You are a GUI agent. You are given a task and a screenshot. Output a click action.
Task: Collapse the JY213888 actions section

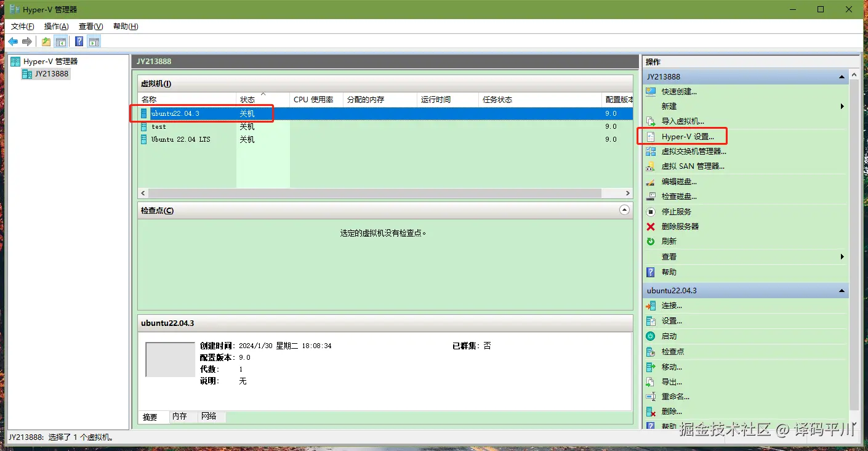click(x=842, y=77)
